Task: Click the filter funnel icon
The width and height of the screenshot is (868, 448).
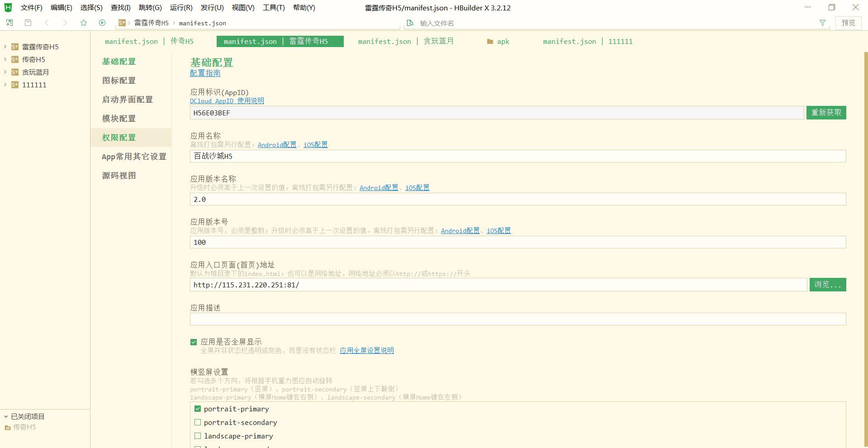Action: 822,23
